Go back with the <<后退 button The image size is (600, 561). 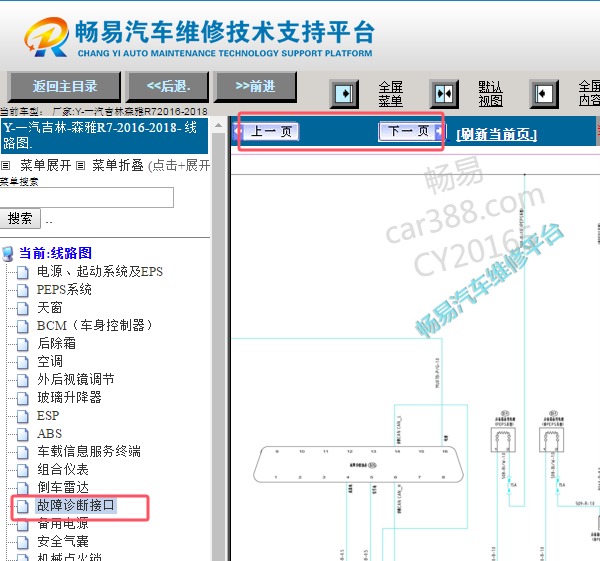coord(168,86)
